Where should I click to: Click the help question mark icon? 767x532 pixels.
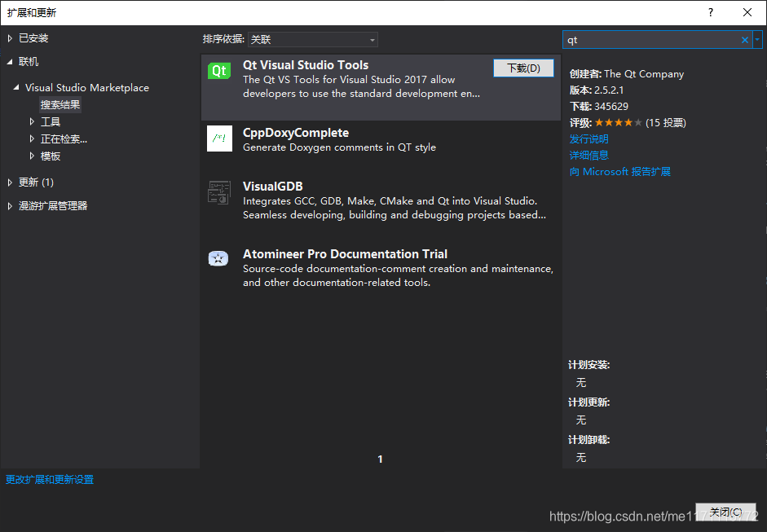710,13
